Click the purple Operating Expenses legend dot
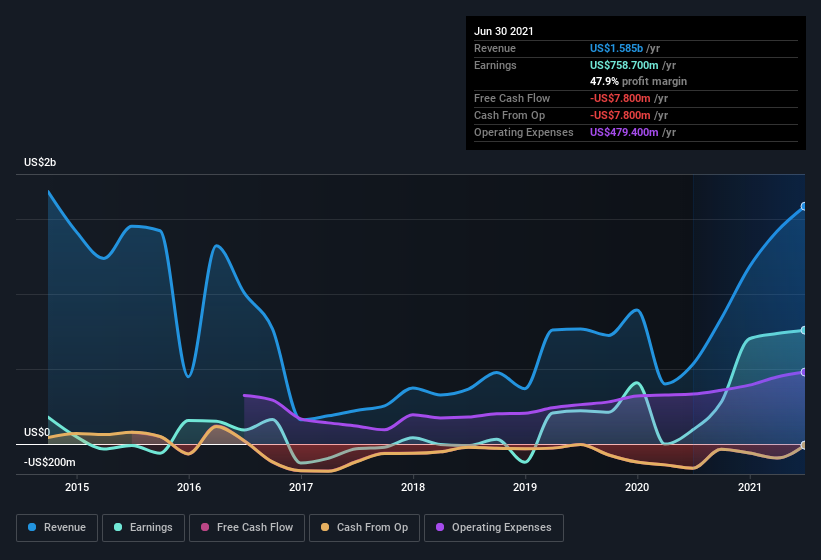 click(440, 527)
